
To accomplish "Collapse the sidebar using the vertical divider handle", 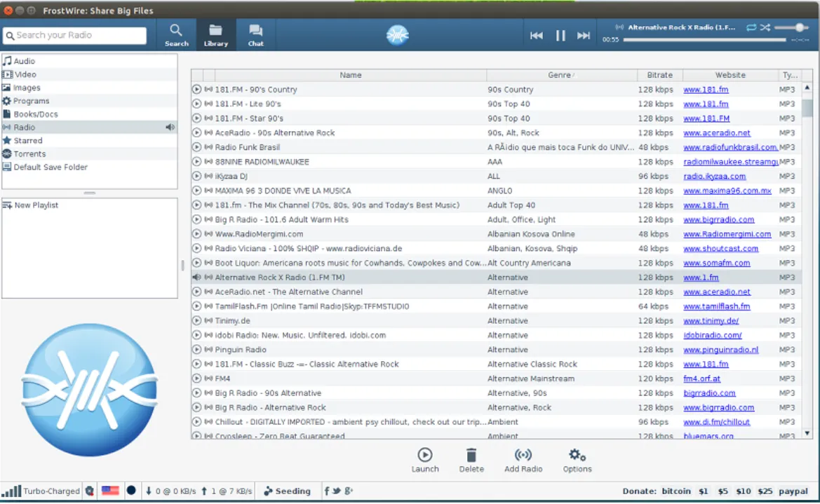I will click(182, 265).
